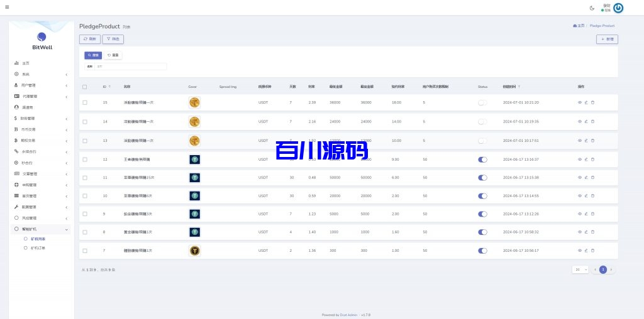View details with the eye icon for ID 7
Image resolution: width=644 pixels, height=319 pixels.
click(580, 250)
